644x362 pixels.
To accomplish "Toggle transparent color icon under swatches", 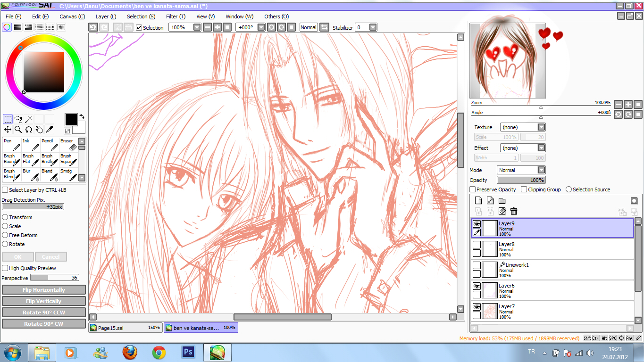I will pos(67,131).
